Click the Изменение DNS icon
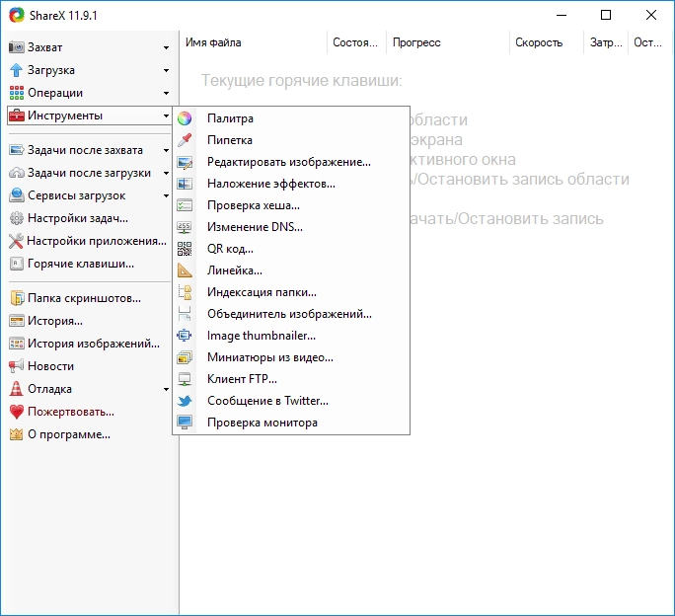 click(185, 227)
